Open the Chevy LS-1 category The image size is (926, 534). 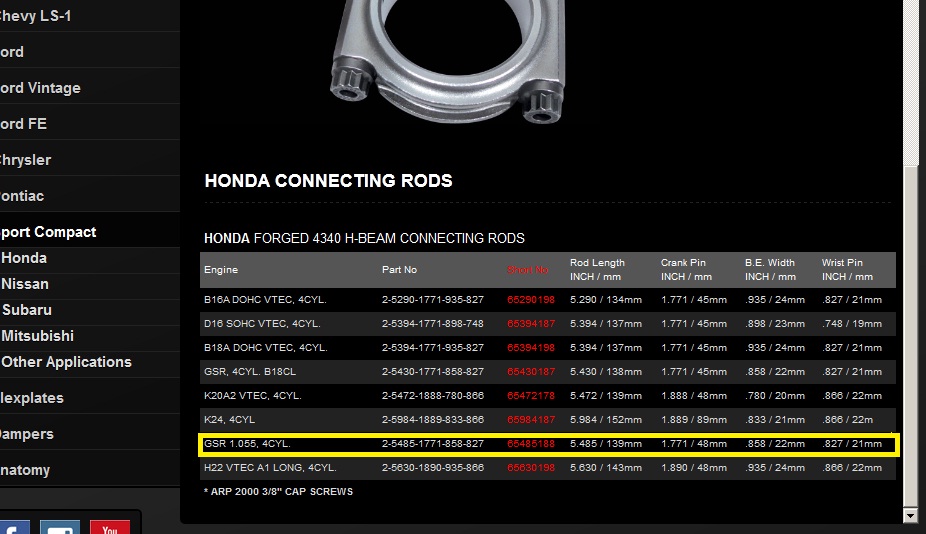[35, 16]
